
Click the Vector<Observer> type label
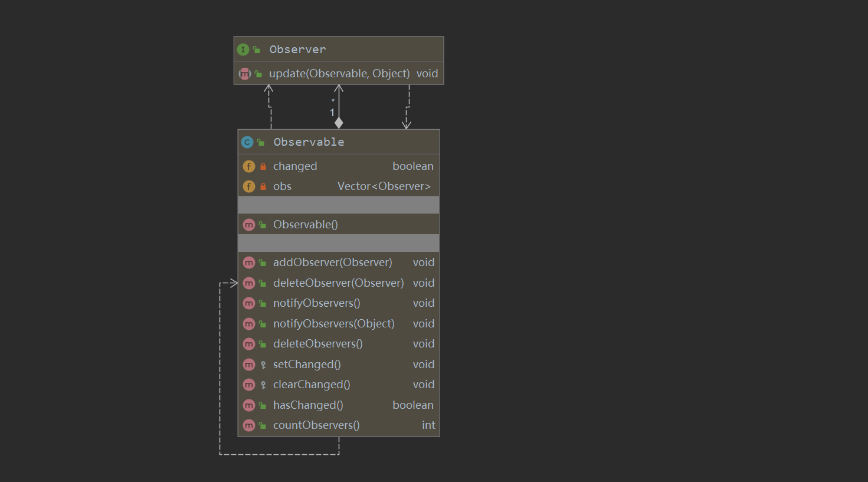pyautogui.click(x=384, y=186)
